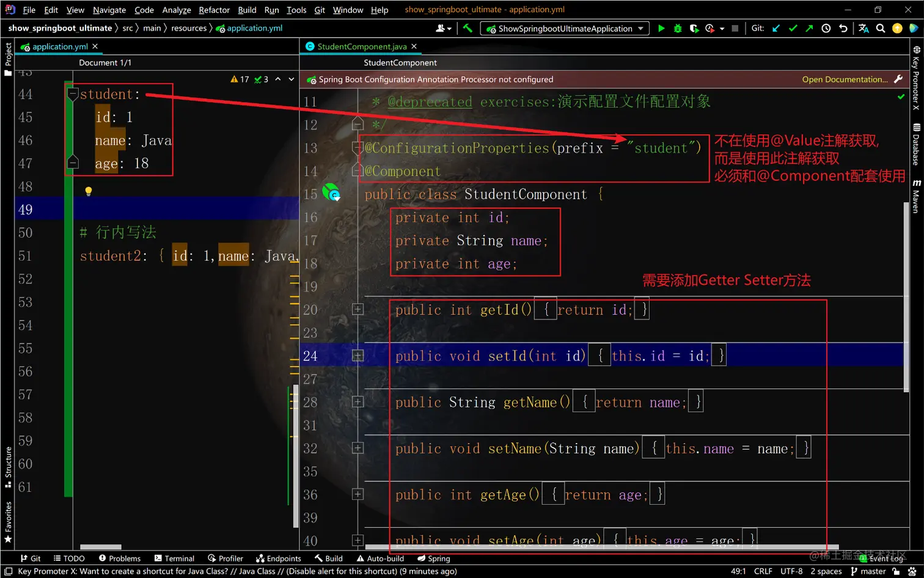Click the Spring bean gutter icon on line 15
Image resolution: width=924 pixels, height=578 pixels.
(331, 192)
